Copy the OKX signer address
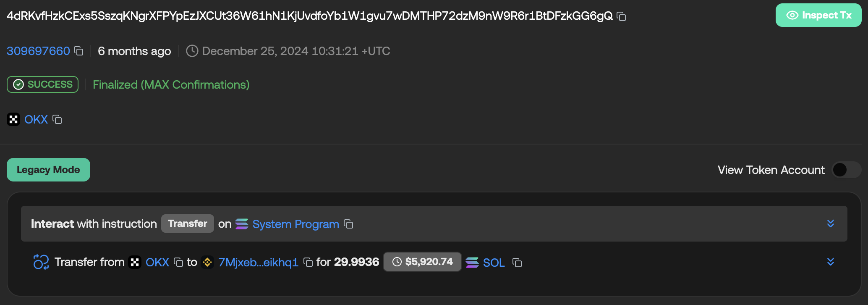This screenshot has width=868, height=305. point(57,120)
